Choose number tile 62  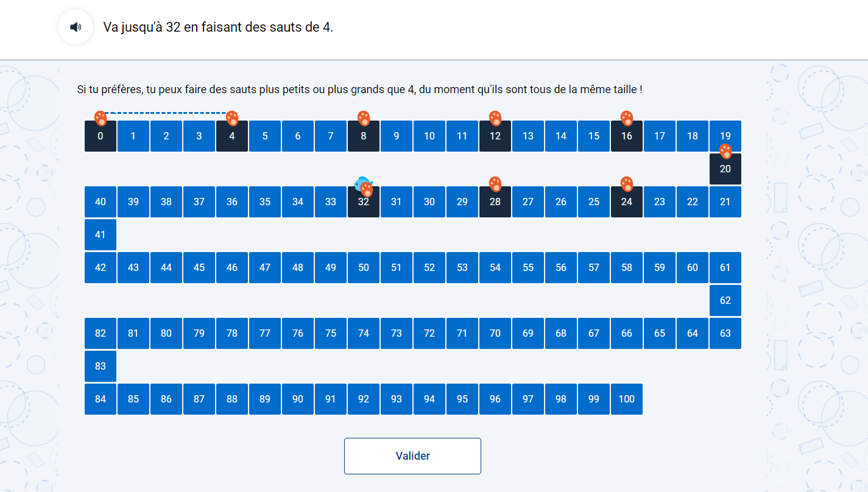click(725, 300)
